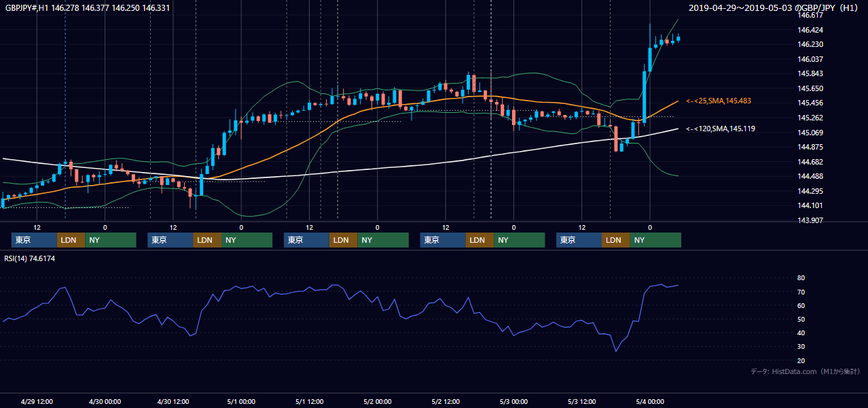
Task: Click price axis value 145.069
Action: tap(810, 133)
